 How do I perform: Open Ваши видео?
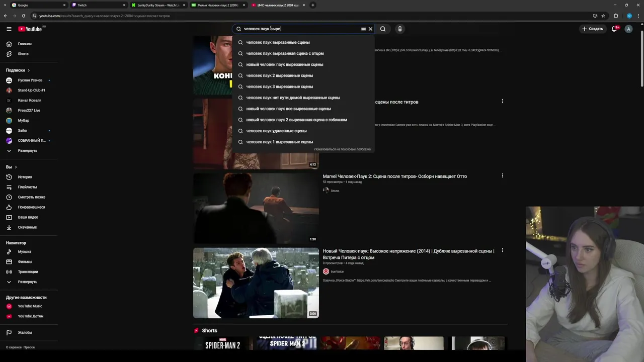(x=29, y=217)
